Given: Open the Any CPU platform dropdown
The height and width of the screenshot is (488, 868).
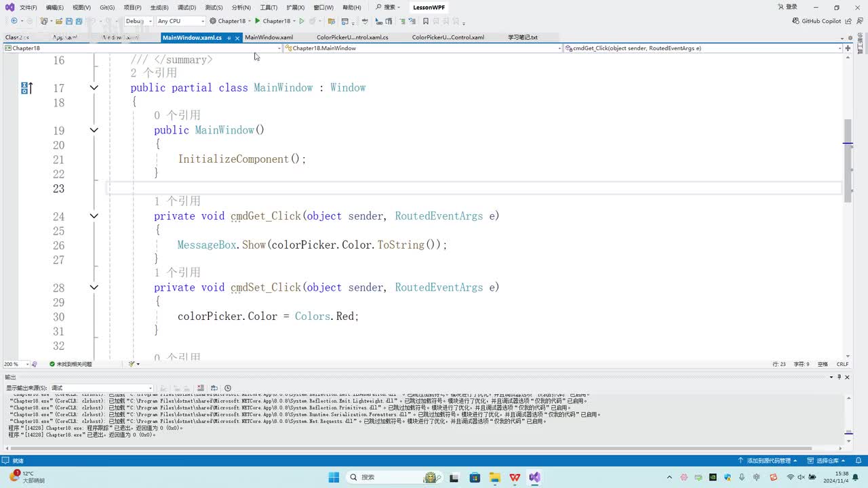Looking at the screenshot, I should (x=181, y=21).
